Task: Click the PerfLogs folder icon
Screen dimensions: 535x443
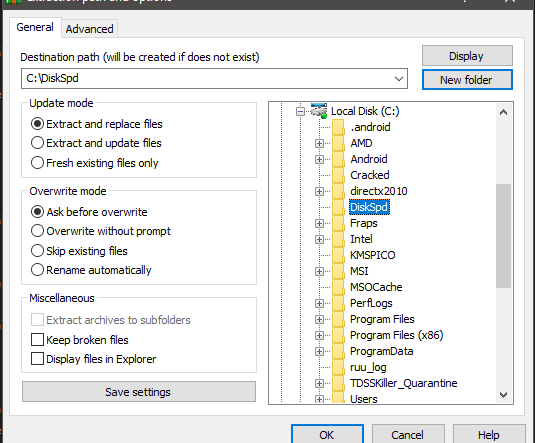Action: (338, 304)
